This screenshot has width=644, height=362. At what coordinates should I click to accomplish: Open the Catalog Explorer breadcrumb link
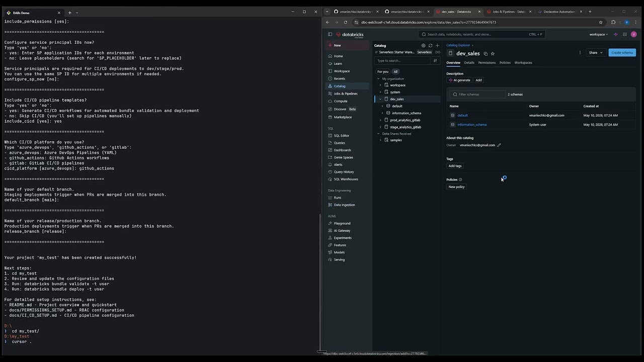click(x=458, y=45)
